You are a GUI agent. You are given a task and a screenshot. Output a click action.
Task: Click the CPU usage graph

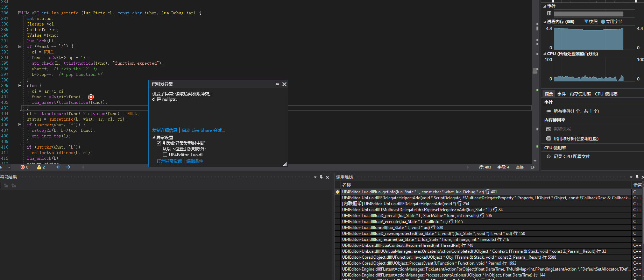[594, 69]
